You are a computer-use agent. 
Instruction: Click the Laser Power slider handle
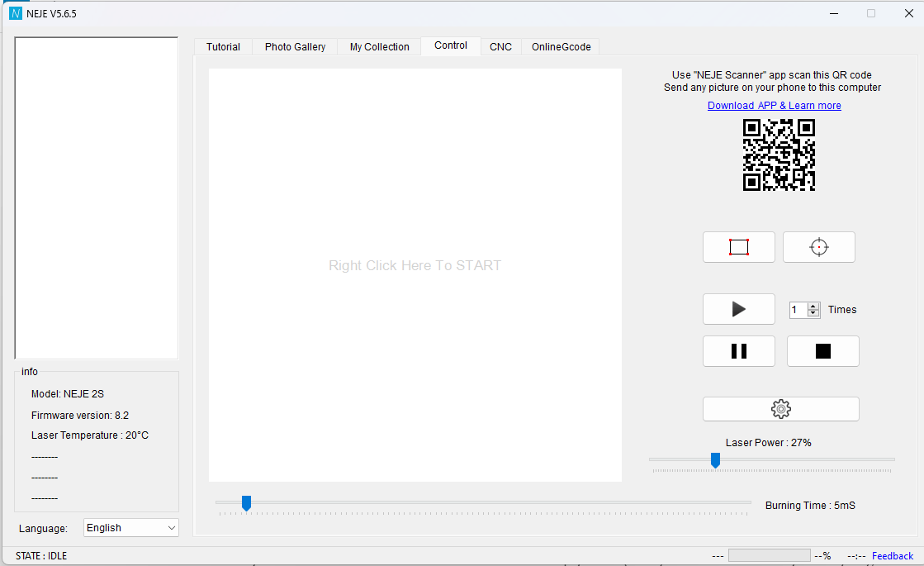(x=715, y=460)
